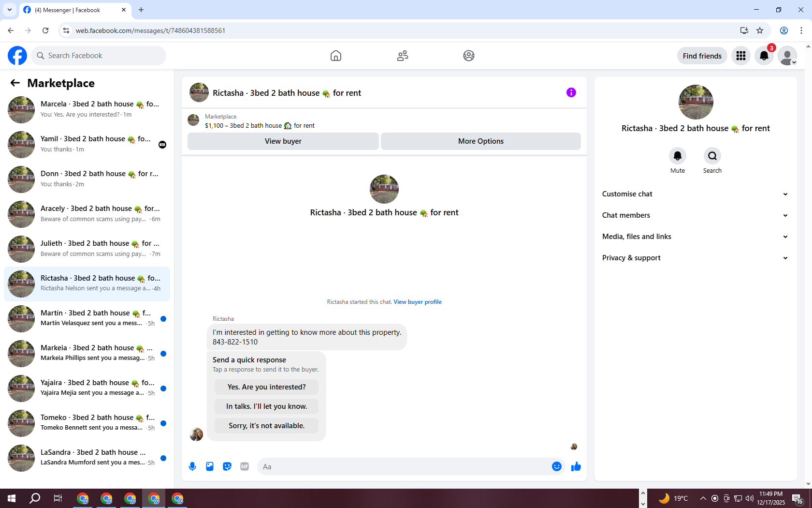Viewport: 812px width, 508px height.
Task: Open the account profile avatar menu
Action: click(x=787, y=56)
